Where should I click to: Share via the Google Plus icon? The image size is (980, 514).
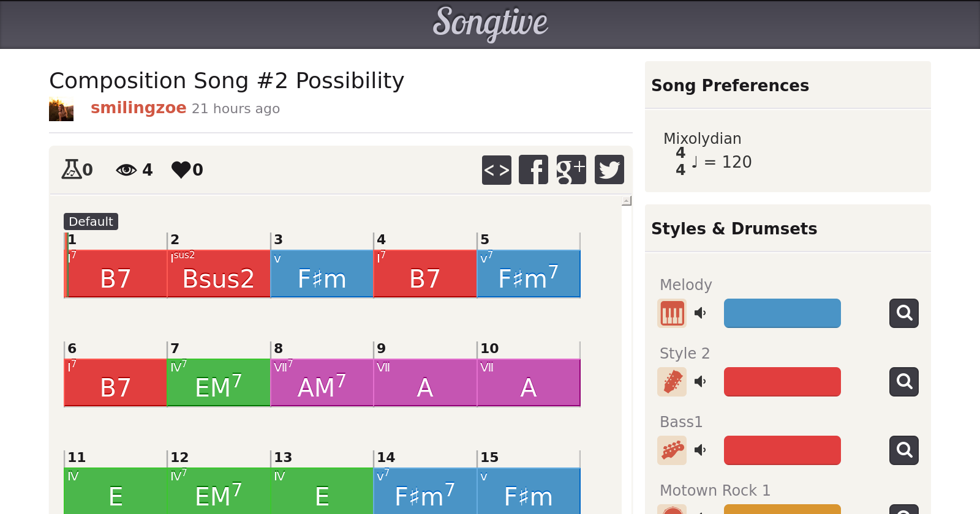click(571, 169)
